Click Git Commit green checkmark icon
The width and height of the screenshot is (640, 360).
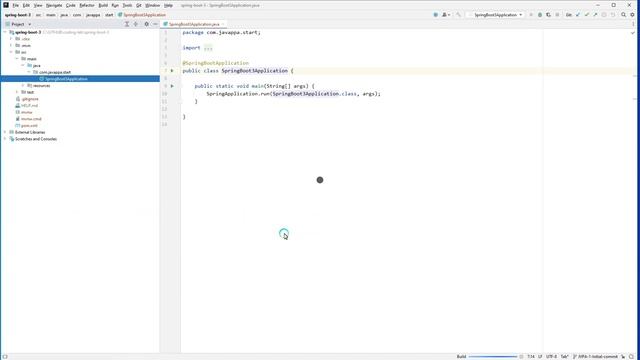[x=587, y=15]
